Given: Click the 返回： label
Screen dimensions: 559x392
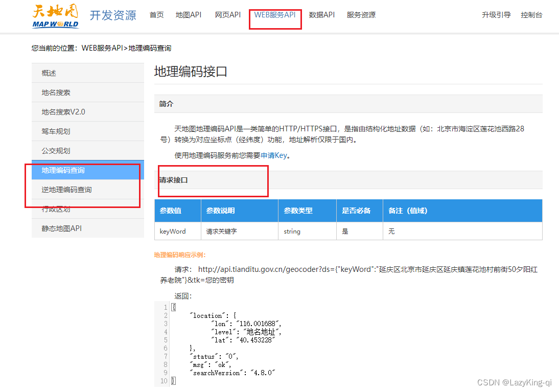Looking at the screenshot, I should pyautogui.click(x=183, y=296).
